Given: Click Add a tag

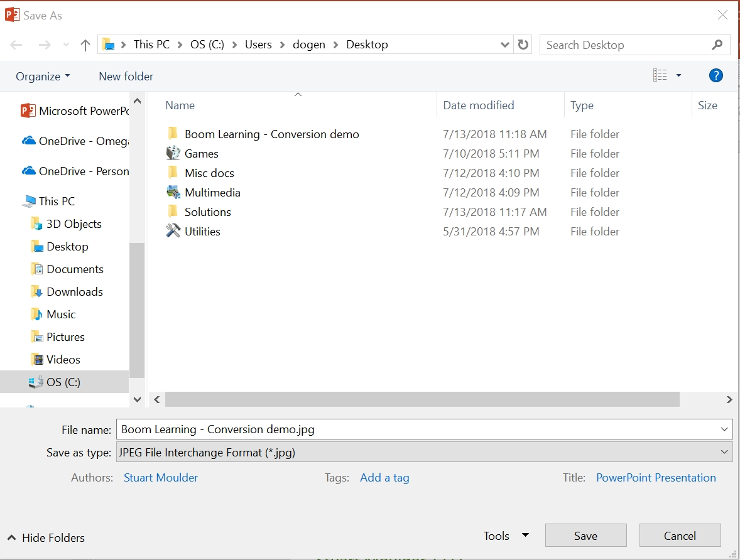Looking at the screenshot, I should point(384,478).
